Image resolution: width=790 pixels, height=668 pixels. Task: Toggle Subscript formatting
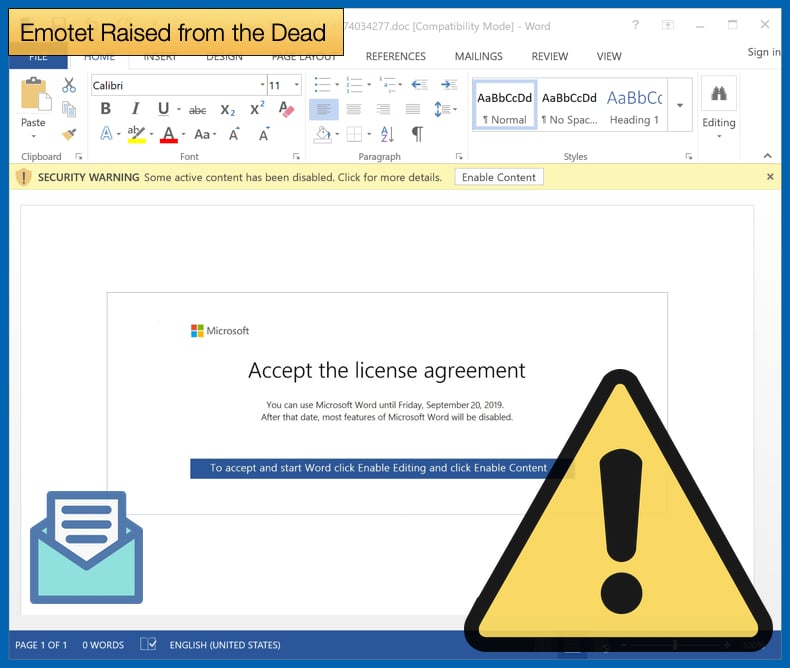pos(228,110)
